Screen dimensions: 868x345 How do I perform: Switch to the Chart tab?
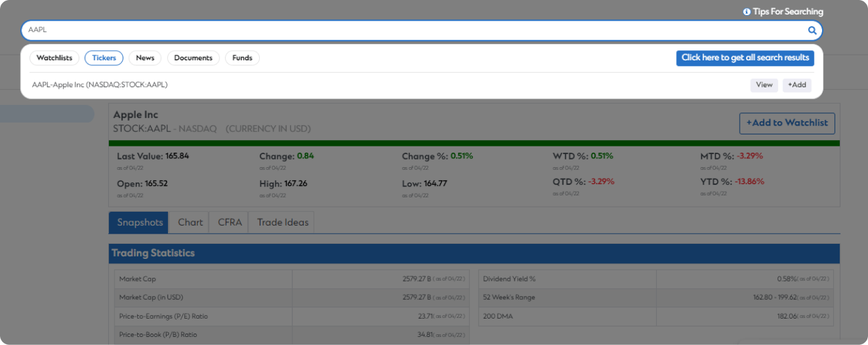coord(190,222)
